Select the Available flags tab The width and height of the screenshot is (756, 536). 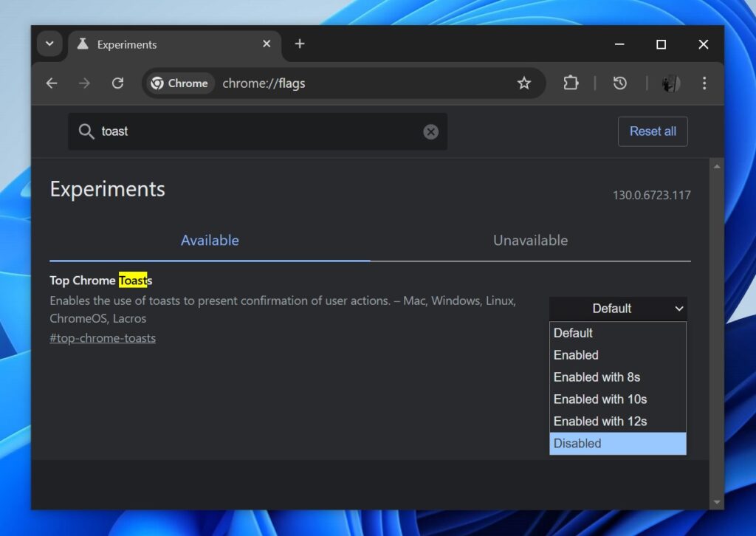(210, 240)
